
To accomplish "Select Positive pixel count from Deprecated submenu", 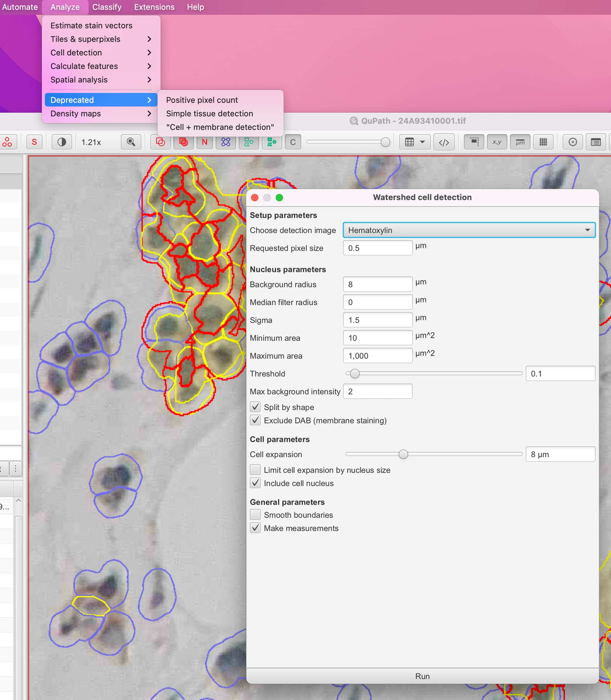I will [x=202, y=100].
